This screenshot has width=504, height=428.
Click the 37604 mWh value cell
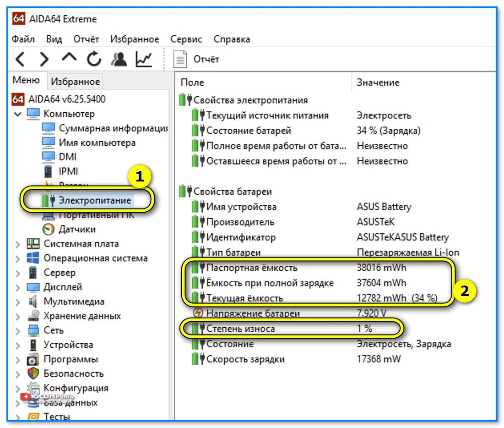381,283
